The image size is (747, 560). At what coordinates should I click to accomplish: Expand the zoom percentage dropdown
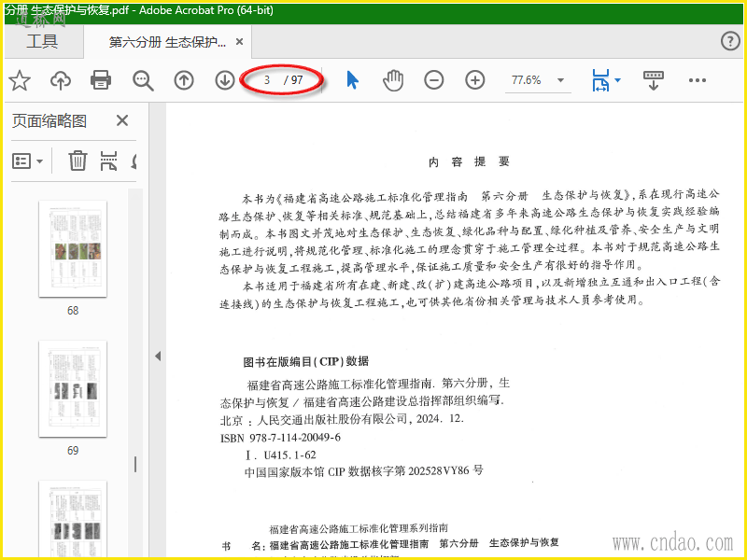click(561, 80)
